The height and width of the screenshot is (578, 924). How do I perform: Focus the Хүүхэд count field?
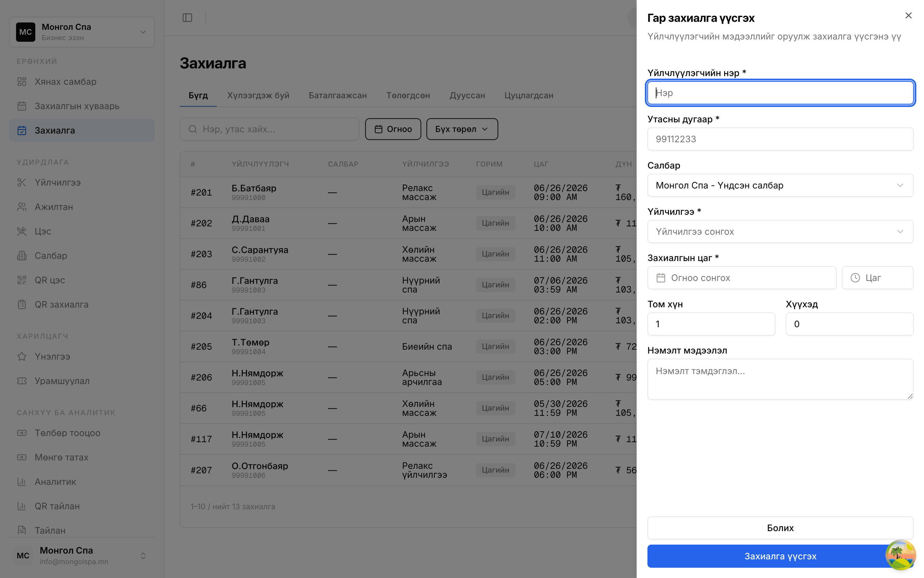click(849, 324)
